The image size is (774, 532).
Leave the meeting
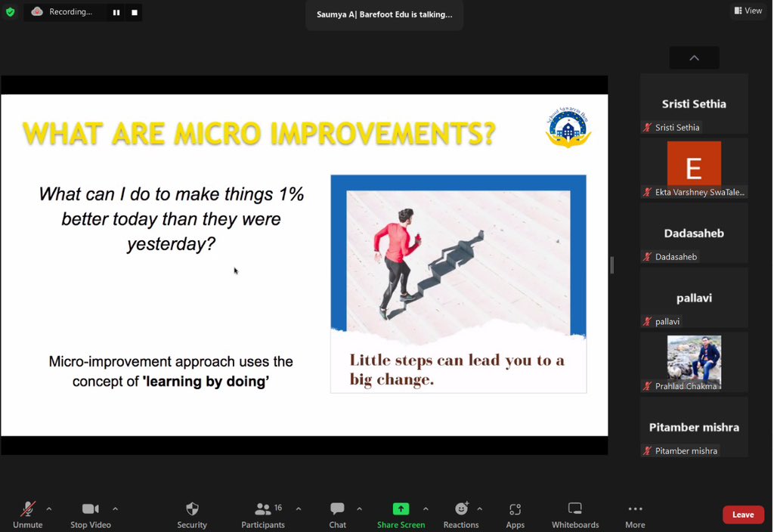point(743,515)
